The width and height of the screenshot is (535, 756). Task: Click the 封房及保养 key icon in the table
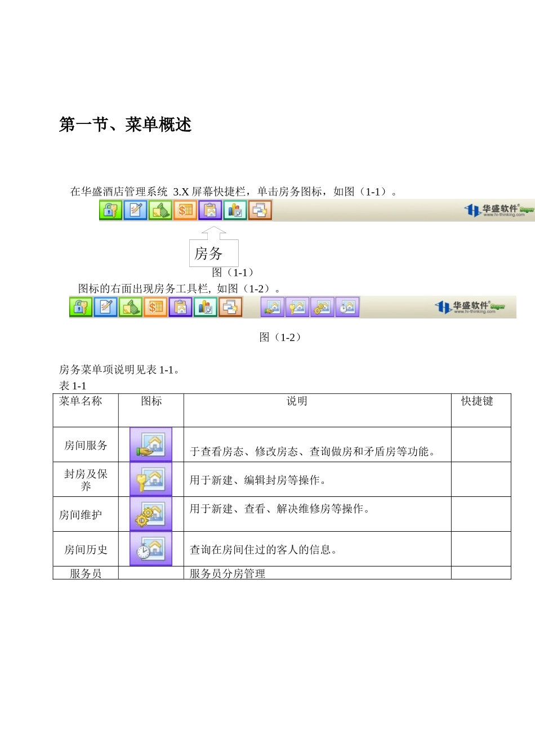(151, 479)
